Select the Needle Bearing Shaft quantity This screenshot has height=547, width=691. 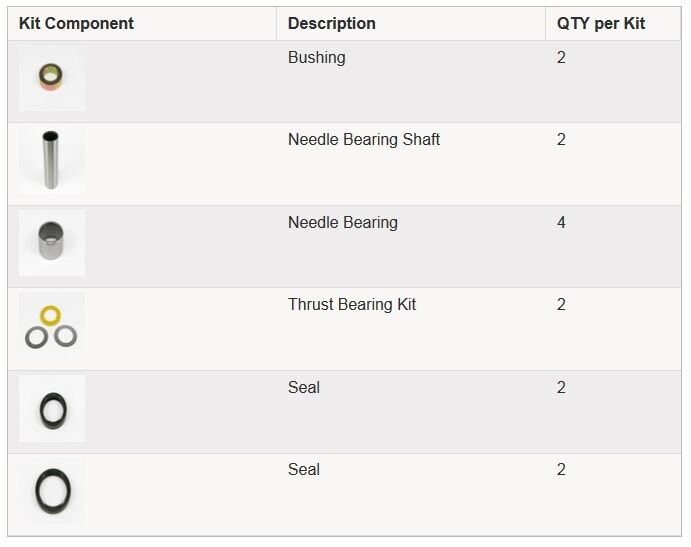click(561, 140)
